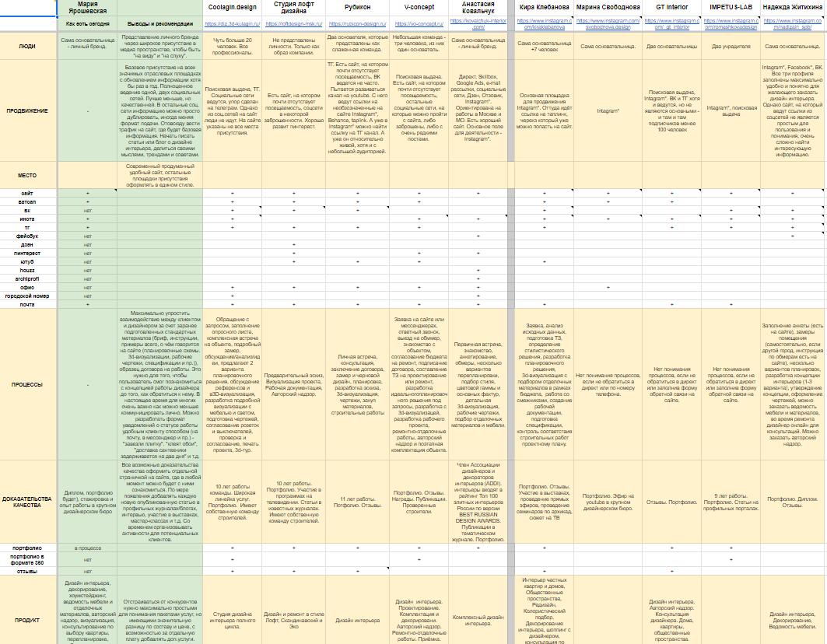The image size is (827, 644).
Task: Select the МЕСТО row label
Action: click(27, 175)
